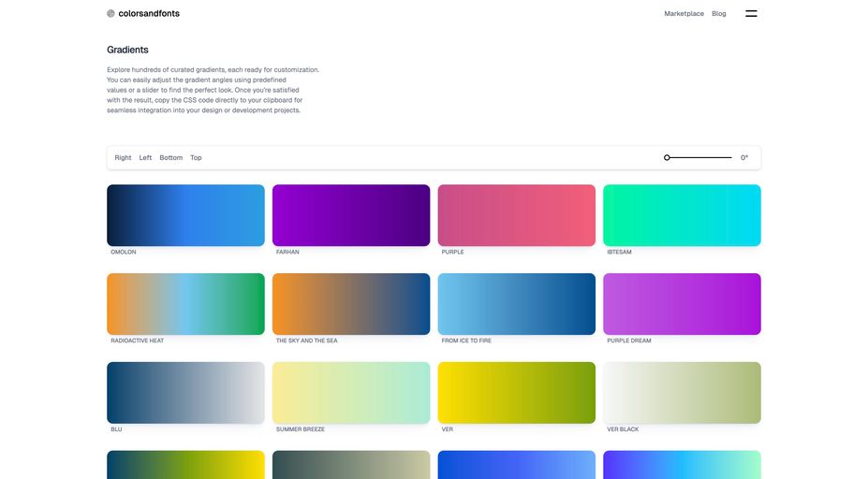This screenshot has width=868, height=479.
Task: Open the hamburger menu icon
Action: point(751,14)
